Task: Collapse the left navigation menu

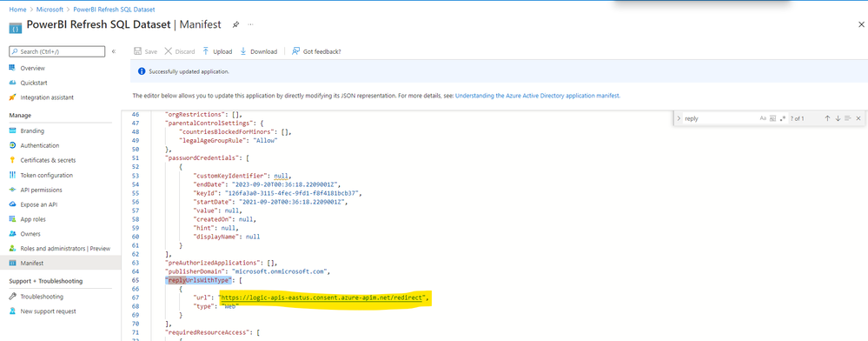Action: click(x=114, y=51)
